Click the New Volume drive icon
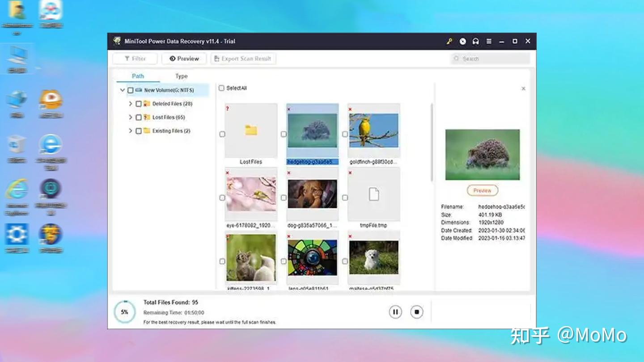This screenshot has height=362, width=644. pyautogui.click(x=139, y=90)
